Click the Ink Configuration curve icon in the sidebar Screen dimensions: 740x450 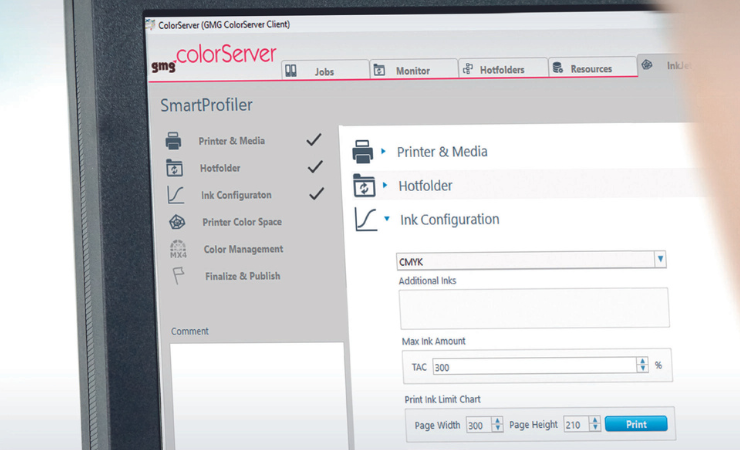pos(176,195)
